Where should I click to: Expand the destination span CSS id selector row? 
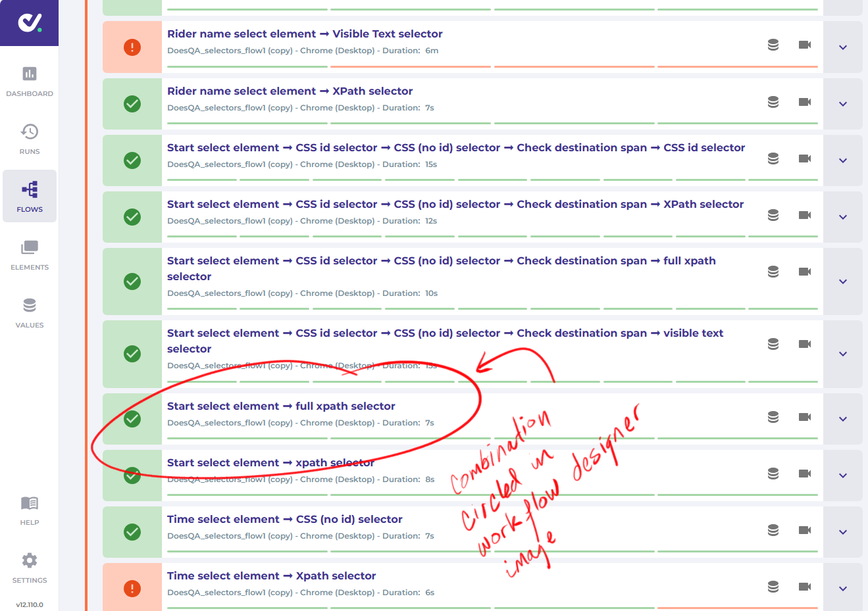843,160
